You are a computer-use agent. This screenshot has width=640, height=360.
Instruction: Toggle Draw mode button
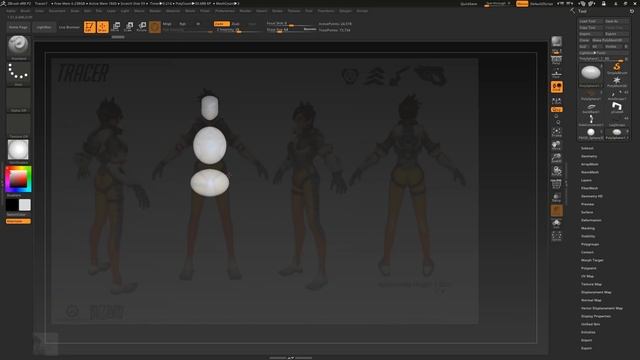103,27
